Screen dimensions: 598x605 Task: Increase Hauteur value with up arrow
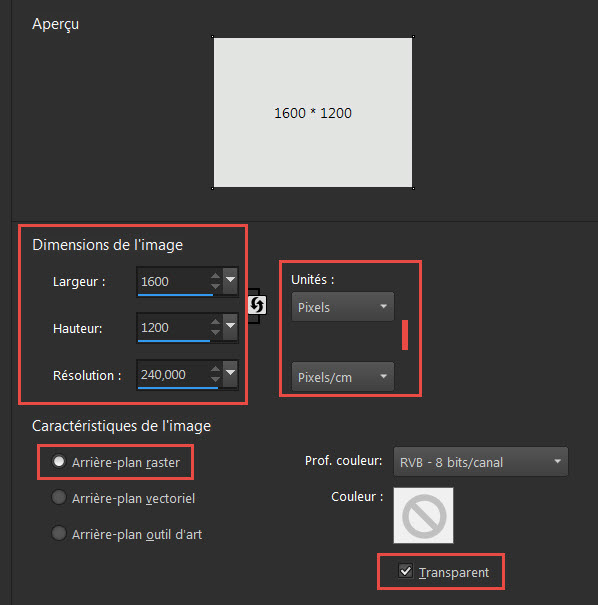coord(215,322)
